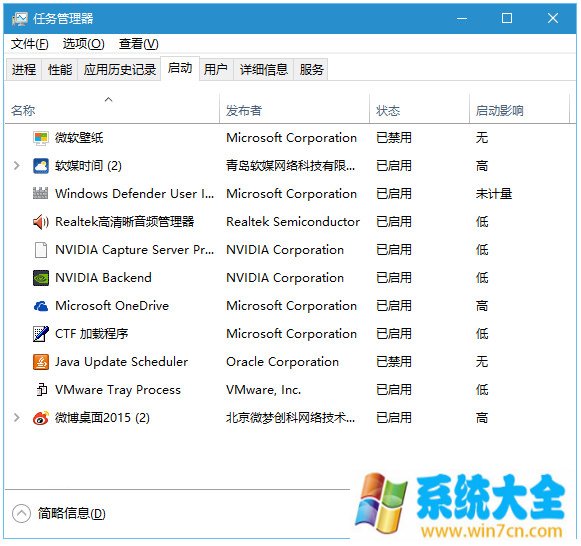Viewport: 581px width, 546px height.
Task: Switch to the 详细信息 tab
Action: click(263, 69)
